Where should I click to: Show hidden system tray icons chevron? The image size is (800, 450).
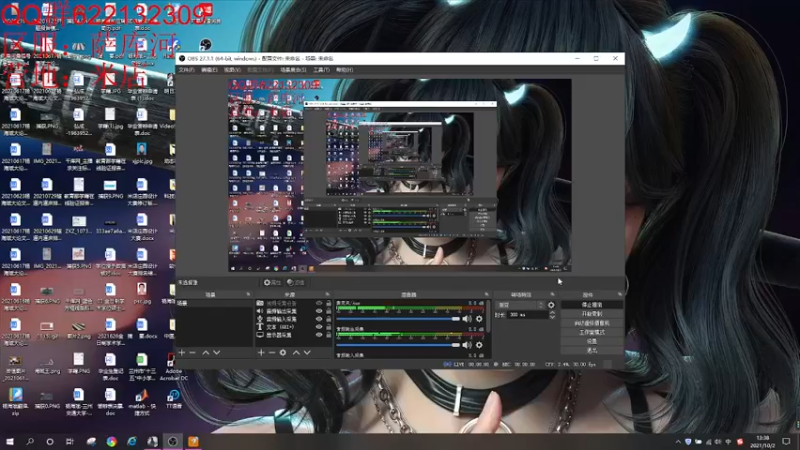[x=678, y=442]
